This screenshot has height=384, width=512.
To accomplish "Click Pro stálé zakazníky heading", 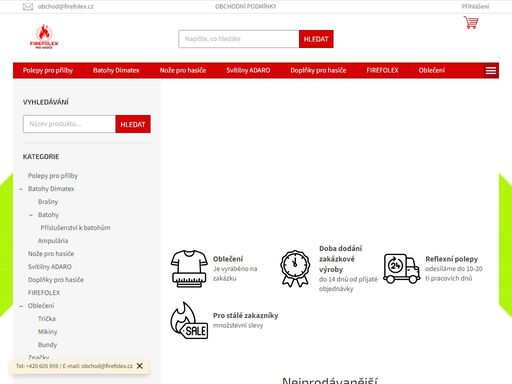I will tap(246, 315).
